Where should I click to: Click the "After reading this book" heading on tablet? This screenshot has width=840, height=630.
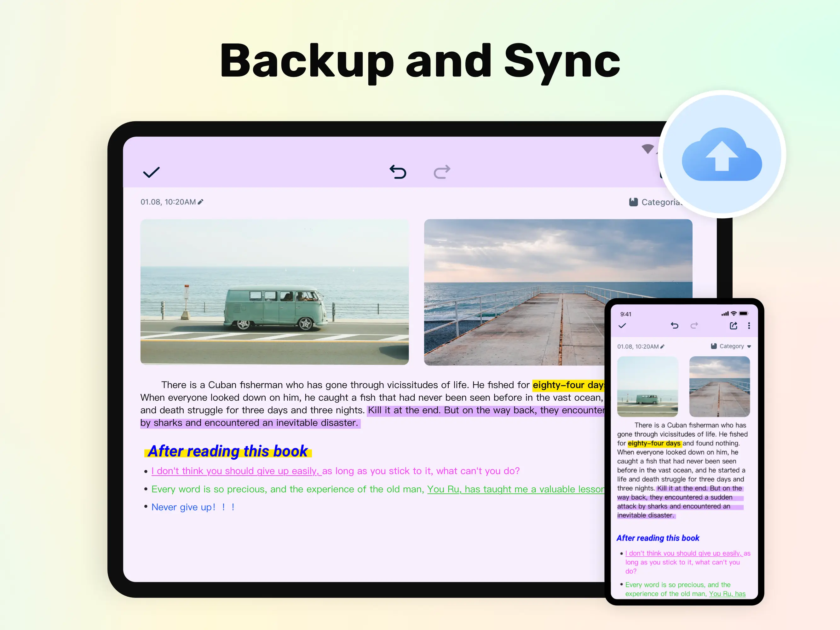tap(228, 451)
